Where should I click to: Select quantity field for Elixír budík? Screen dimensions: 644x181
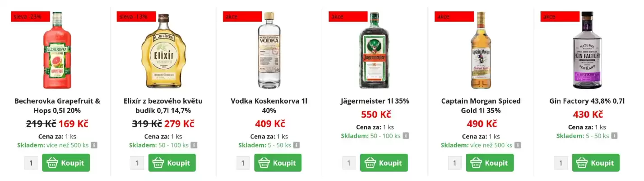coord(137,163)
